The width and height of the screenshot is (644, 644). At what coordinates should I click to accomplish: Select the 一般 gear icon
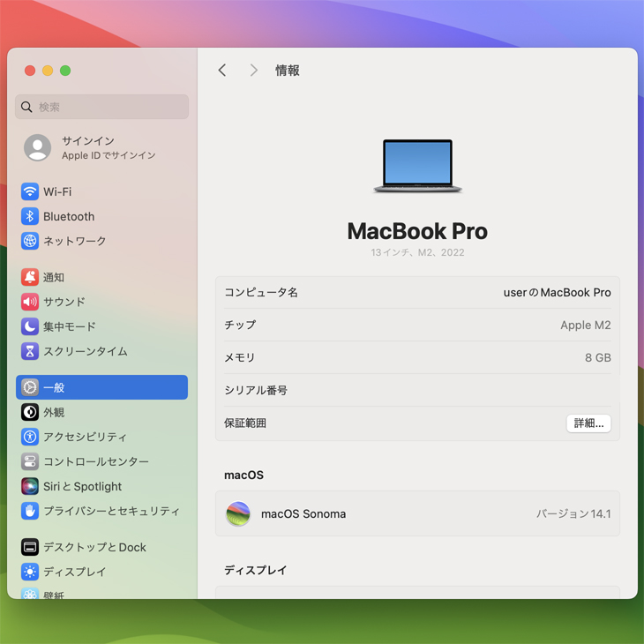30,387
